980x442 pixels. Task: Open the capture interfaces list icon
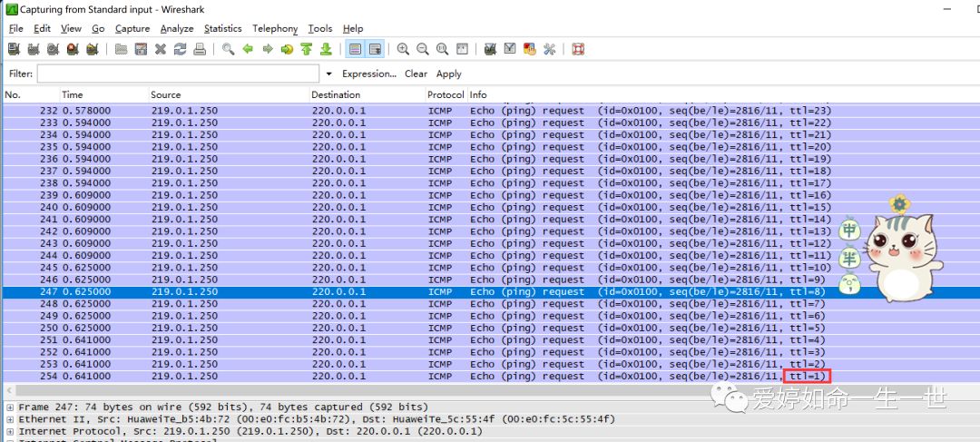tap(14, 49)
